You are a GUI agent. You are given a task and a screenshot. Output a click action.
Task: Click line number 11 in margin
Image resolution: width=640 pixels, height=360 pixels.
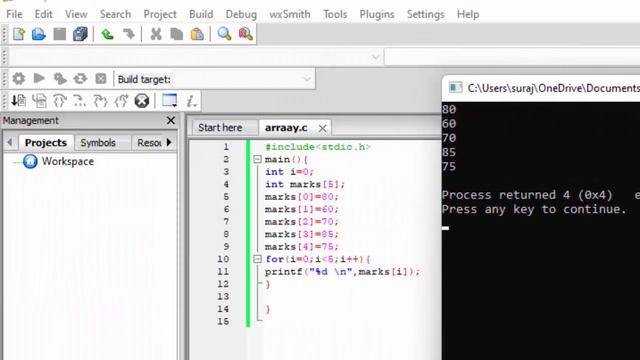(x=223, y=271)
